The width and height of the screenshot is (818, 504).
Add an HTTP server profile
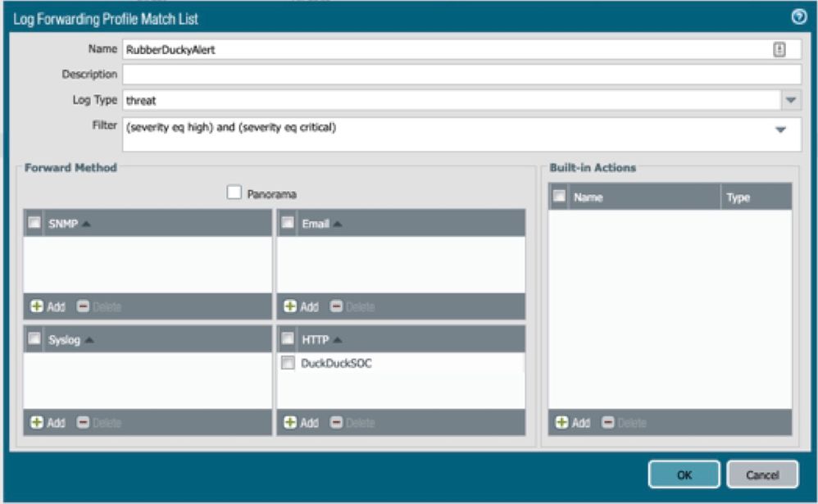click(x=301, y=423)
